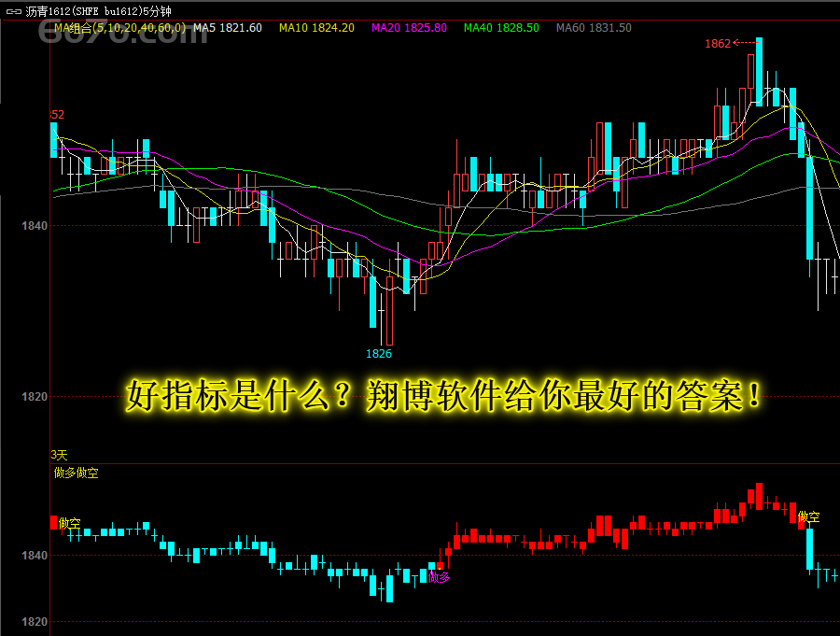The image size is (840, 636).
Task: Select the chart title 沥青1612(SHFE bu1612)5分钟
Action: [98, 11]
